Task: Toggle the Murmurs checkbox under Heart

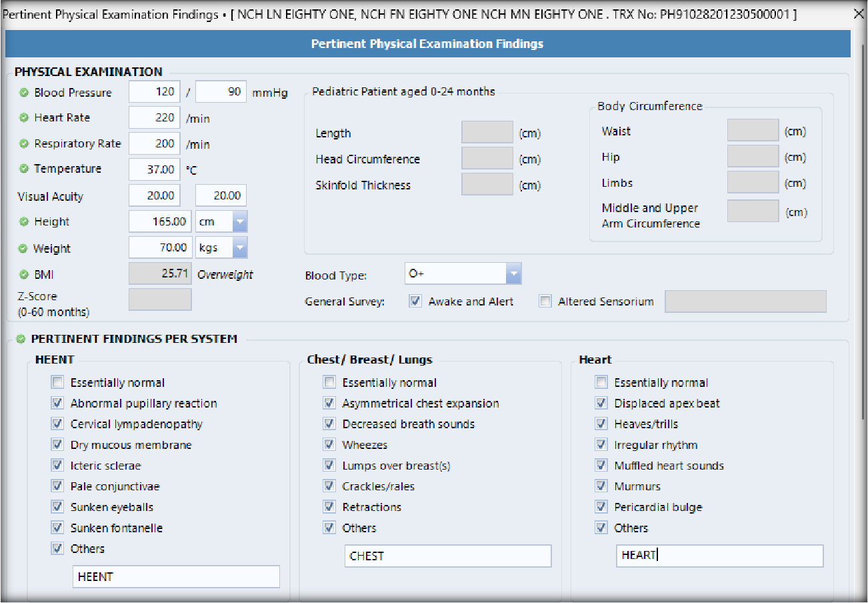Action: pyautogui.click(x=601, y=486)
